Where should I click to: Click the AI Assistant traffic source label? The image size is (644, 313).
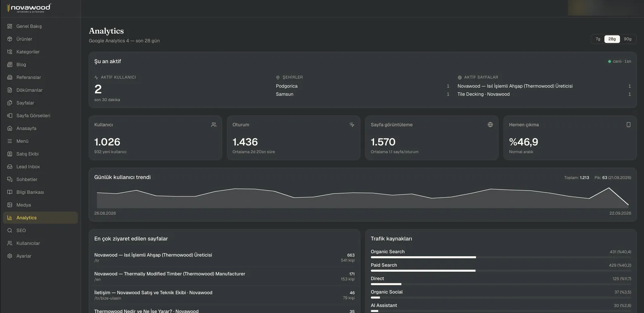pos(384,305)
